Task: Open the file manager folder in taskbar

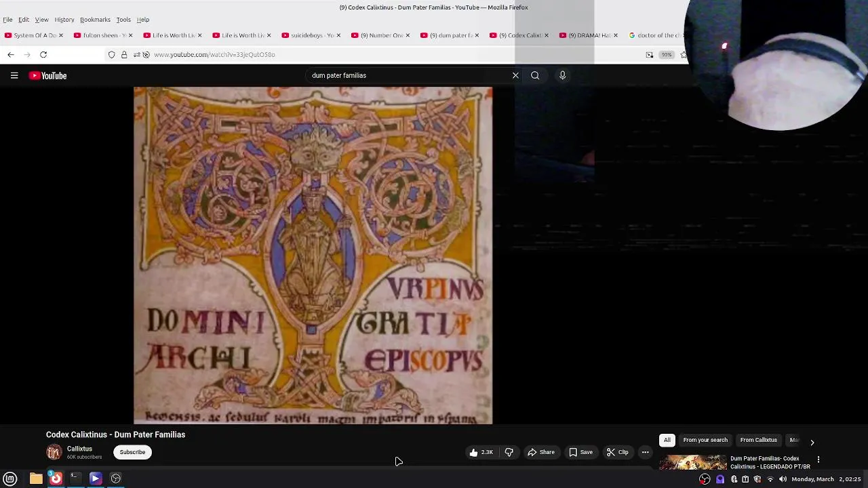Action: pos(36,479)
